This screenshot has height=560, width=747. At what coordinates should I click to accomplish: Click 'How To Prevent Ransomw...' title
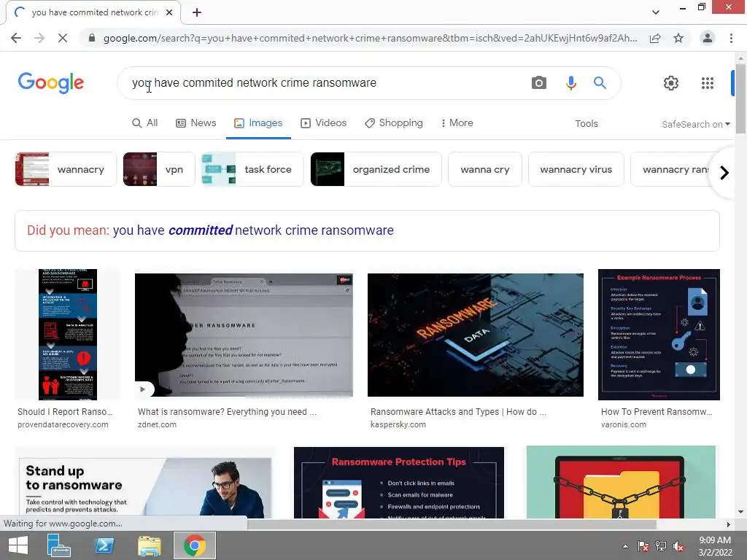click(x=657, y=412)
